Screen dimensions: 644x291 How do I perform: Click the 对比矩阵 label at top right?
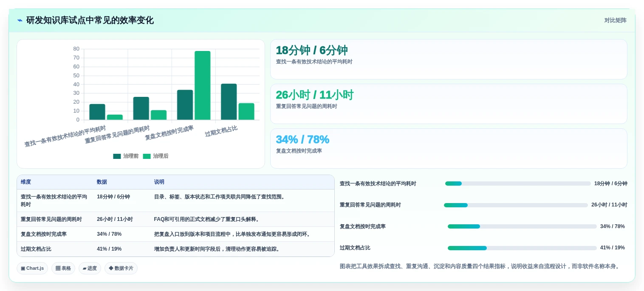pyautogui.click(x=615, y=20)
